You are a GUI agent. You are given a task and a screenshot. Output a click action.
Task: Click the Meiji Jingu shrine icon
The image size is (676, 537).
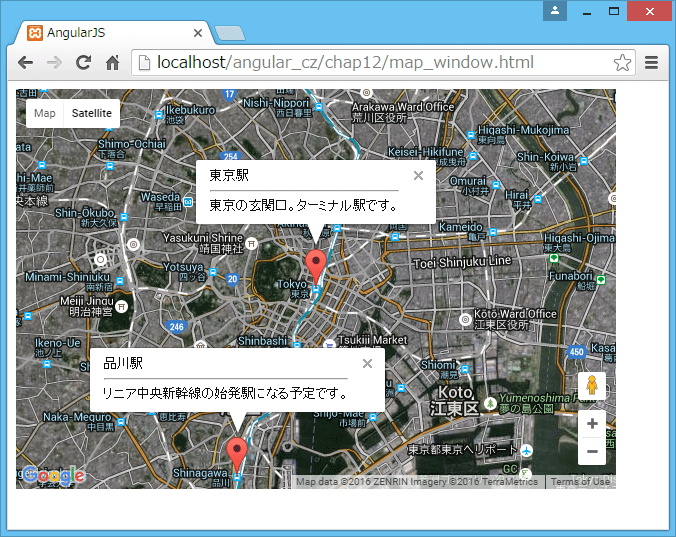tap(122, 306)
